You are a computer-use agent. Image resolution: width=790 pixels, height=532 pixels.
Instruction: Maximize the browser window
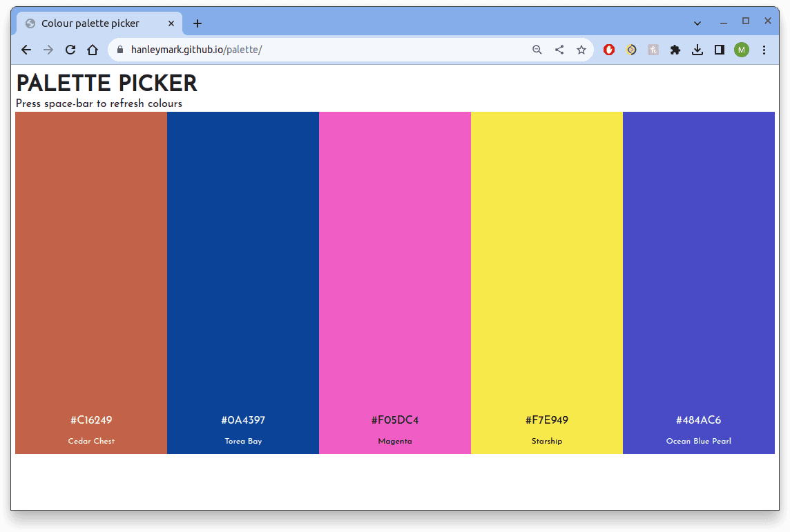(x=746, y=21)
